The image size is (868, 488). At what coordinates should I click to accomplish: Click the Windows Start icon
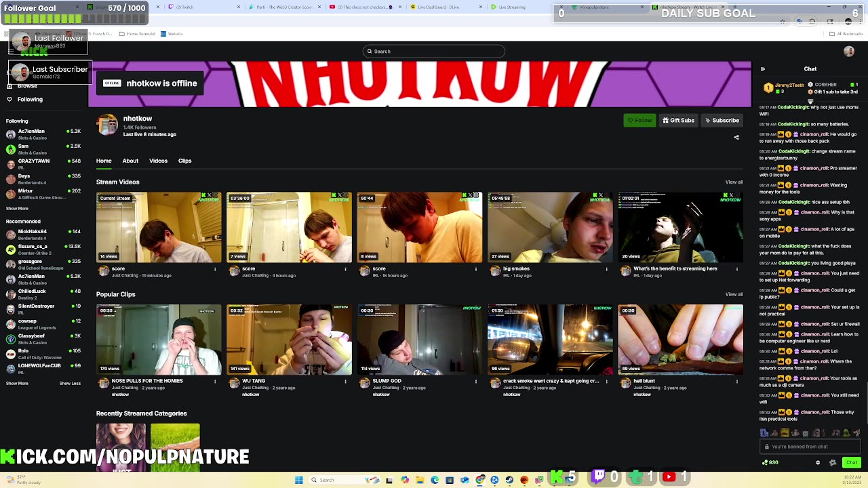tap(298, 480)
